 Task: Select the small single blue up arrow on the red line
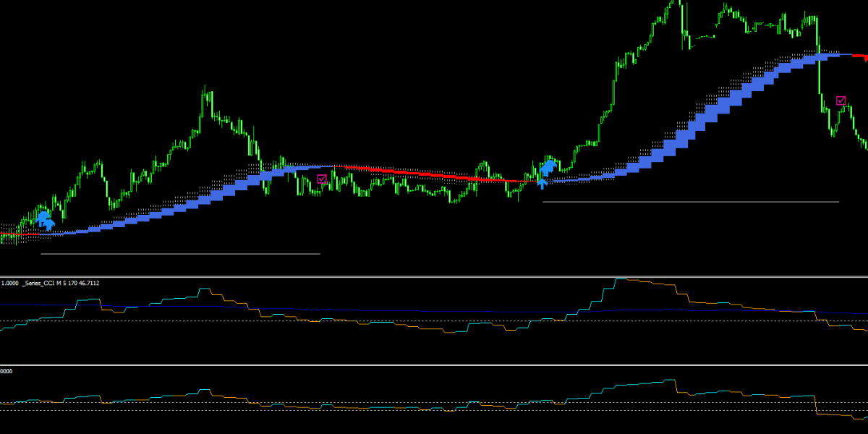click(542, 184)
